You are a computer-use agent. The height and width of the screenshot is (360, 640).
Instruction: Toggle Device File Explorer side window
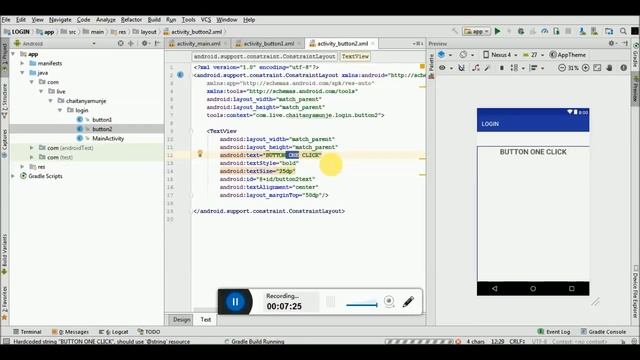(636, 291)
